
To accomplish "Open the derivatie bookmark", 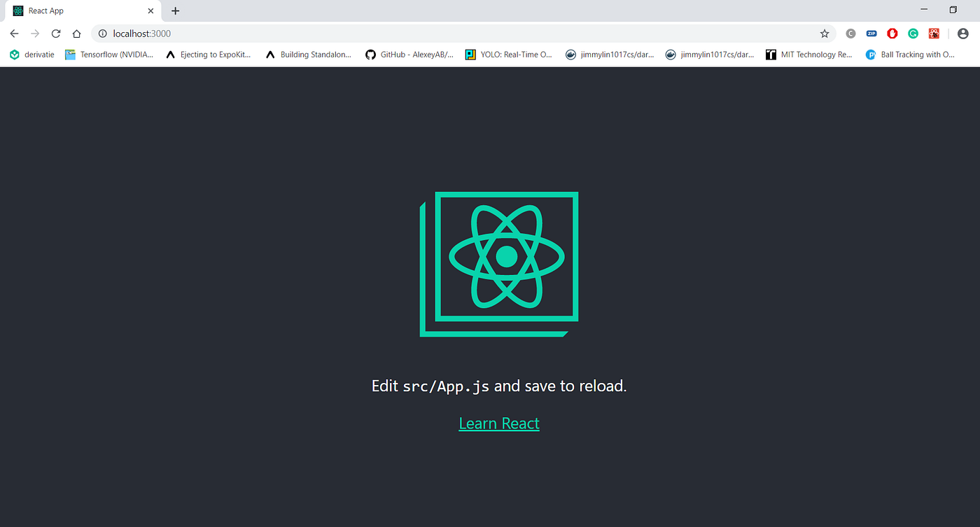I will (x=31, y=55).
